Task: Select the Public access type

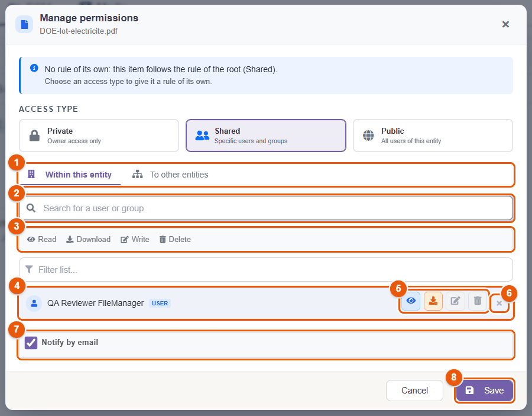Action: (x=433, y=136)
